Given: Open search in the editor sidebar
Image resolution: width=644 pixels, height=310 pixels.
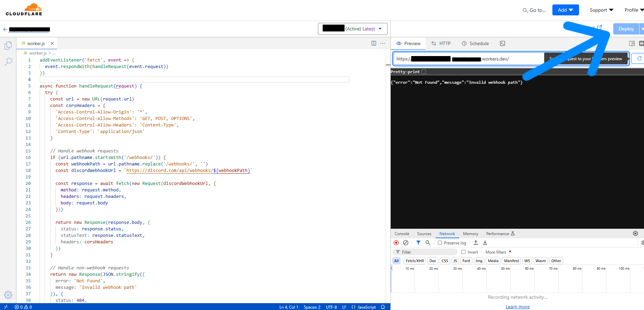Looking at the screenshot, I should (x=8, y=62).
